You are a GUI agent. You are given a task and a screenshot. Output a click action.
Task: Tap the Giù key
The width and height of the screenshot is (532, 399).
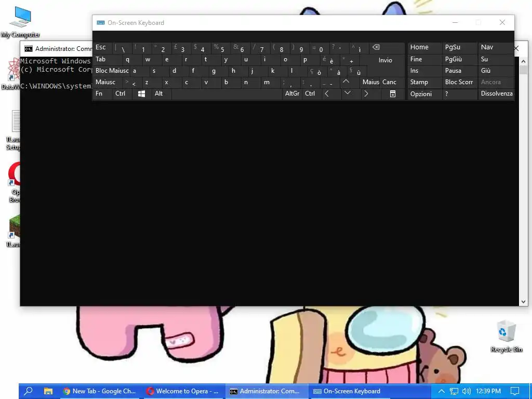[x=496, y=71]
